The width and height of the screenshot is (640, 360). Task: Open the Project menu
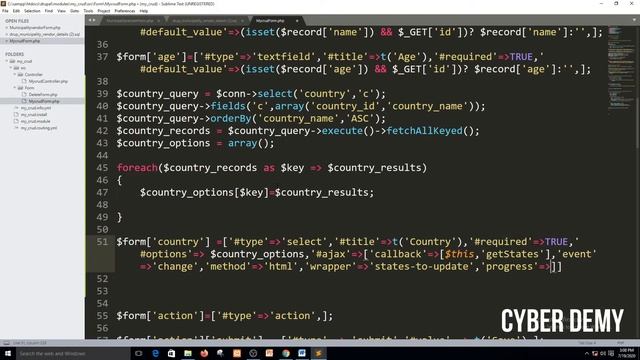[x=104, y=11]
